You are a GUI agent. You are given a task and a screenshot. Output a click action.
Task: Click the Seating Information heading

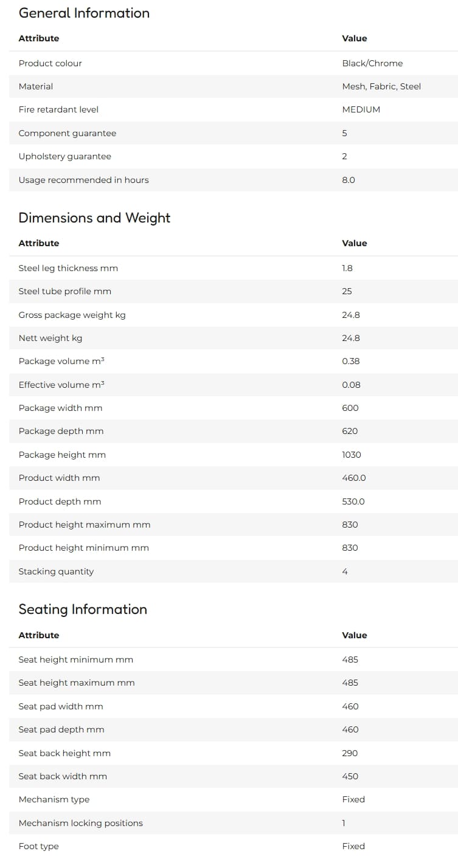click(x=83, y=609)
